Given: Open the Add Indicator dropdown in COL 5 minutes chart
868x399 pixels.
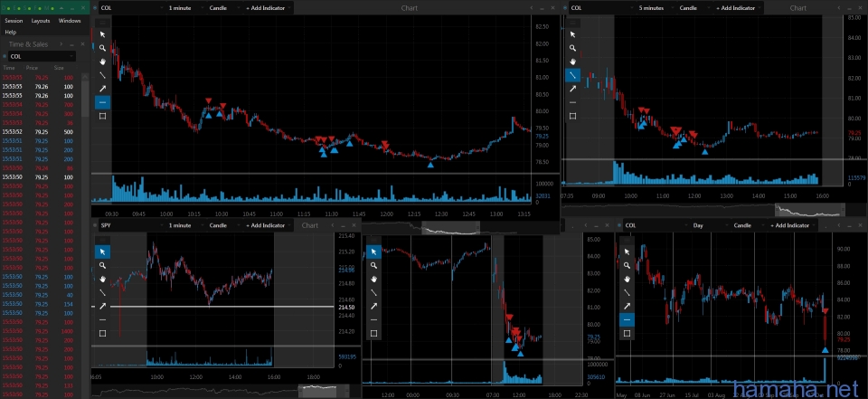Looking at the screenshot, I should (738, 8).
